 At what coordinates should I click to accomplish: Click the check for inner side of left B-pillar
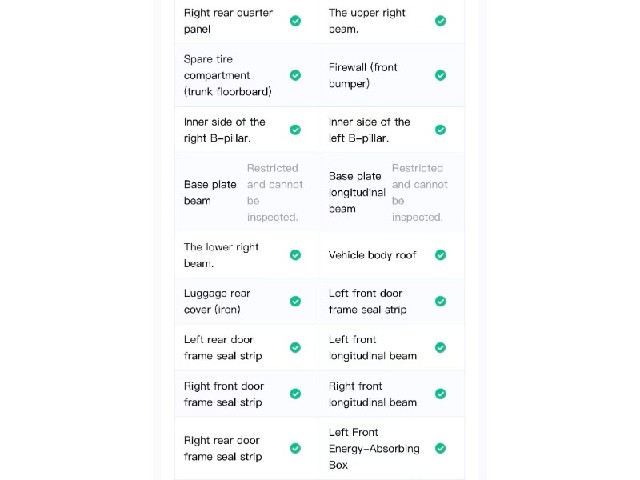click(x=440, y=130)
